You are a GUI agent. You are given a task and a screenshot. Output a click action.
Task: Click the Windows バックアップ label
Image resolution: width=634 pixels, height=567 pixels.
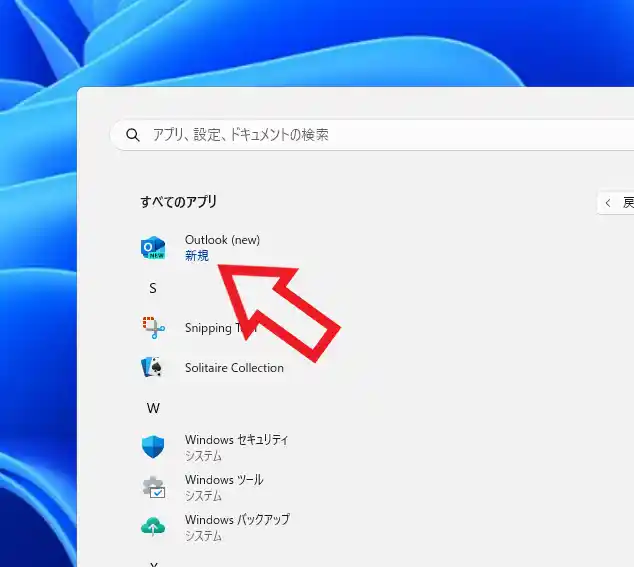click(x=237, y=519)
